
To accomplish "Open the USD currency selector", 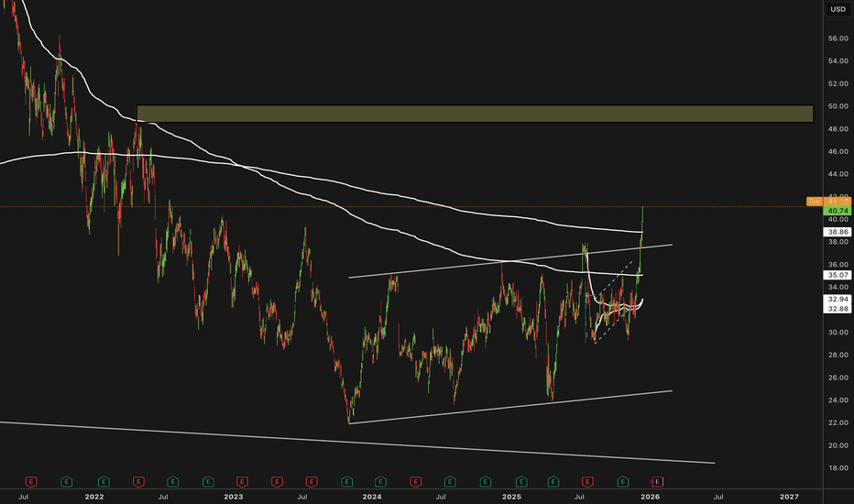I will 838,9.
